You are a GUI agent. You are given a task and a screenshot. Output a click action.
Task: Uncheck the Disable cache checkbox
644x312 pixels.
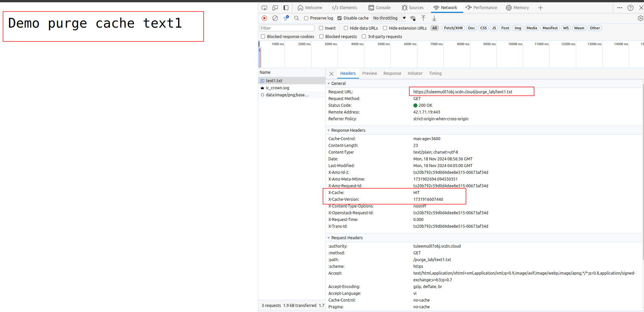[x=340, y=18]
